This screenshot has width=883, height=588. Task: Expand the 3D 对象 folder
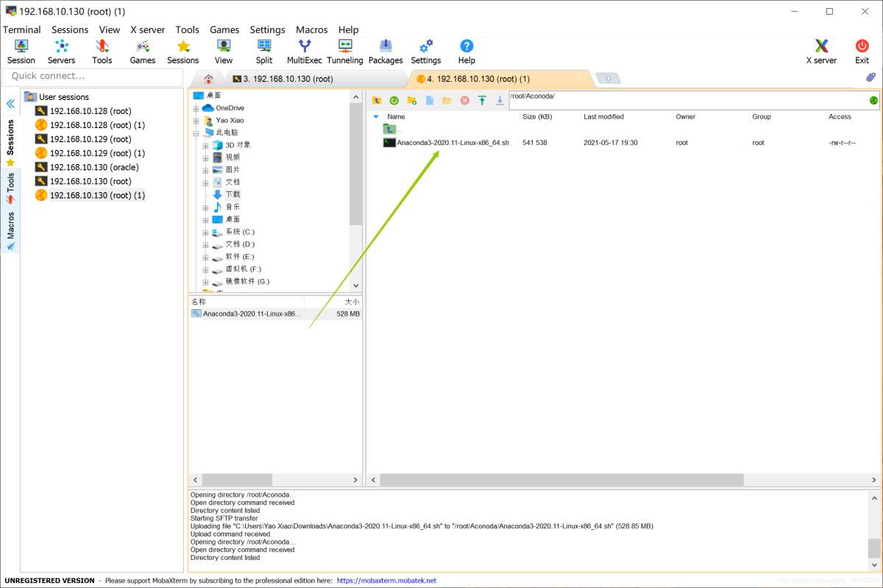pos(205,144)
